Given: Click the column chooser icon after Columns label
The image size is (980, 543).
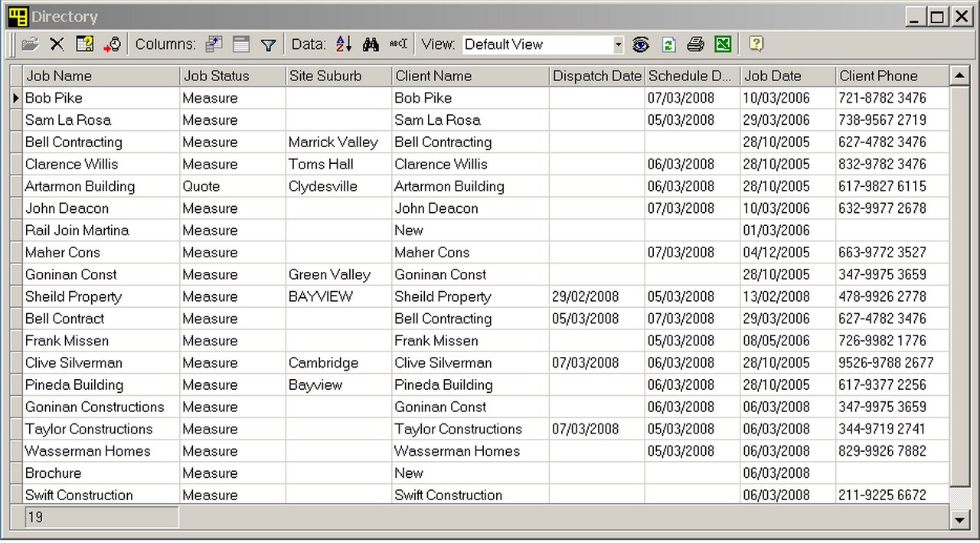Looking at the screenshot, I should click(x=214, y=44).
